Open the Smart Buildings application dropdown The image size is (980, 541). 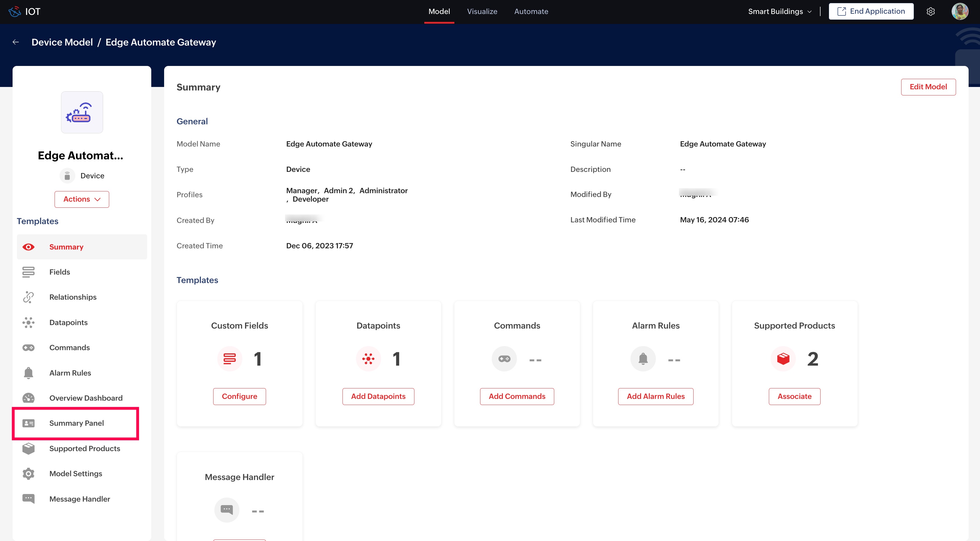[x=779, y=11]
